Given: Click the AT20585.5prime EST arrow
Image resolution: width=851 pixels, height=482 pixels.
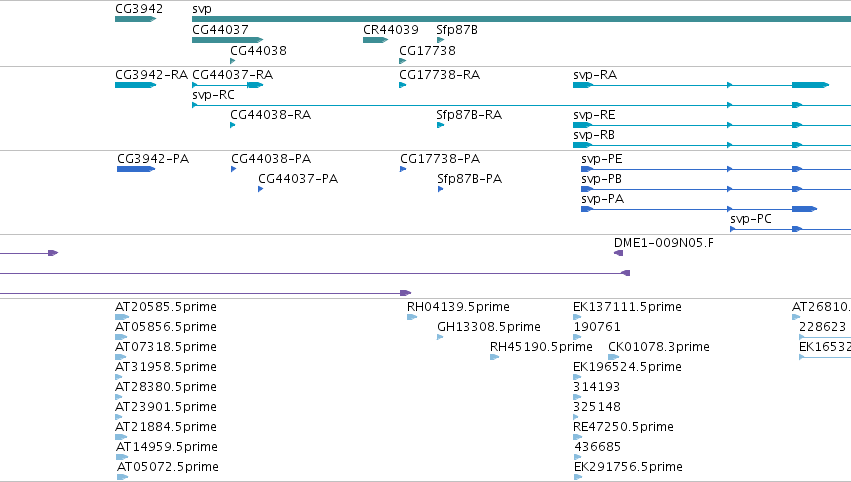Looking at the screenshot, I should pyautogui.click(x=122, y=317).
